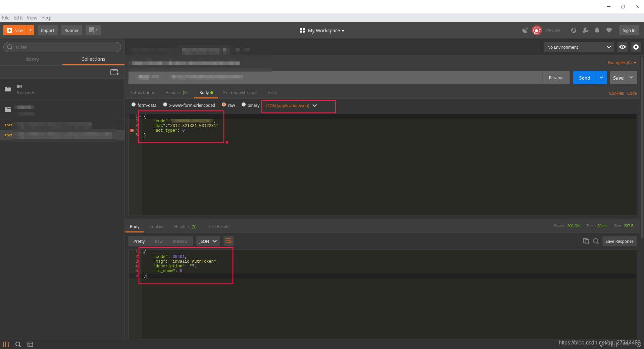The image size is (644, 349).
Task: Choose the x-www-form-urlencoded body type
Action: click(165, 104)
